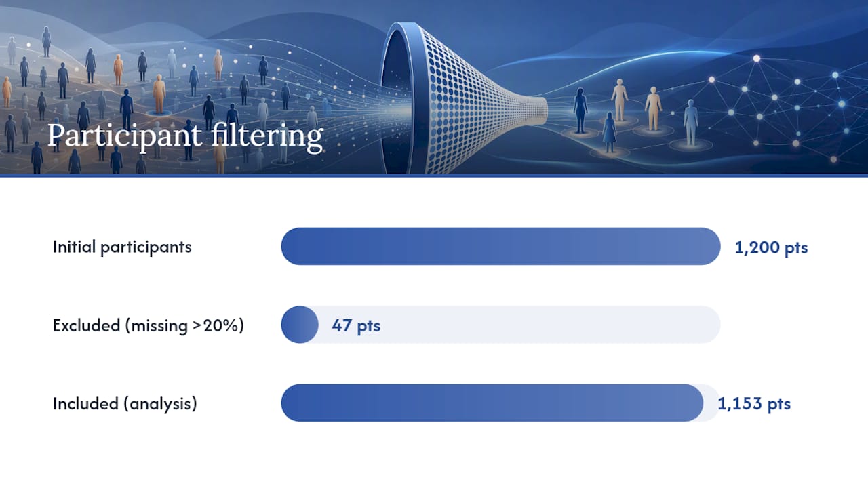The width and height of the screenshot is (868, 488).
Task: Click the '1,200 pts' value label
Action: point(772,247)
